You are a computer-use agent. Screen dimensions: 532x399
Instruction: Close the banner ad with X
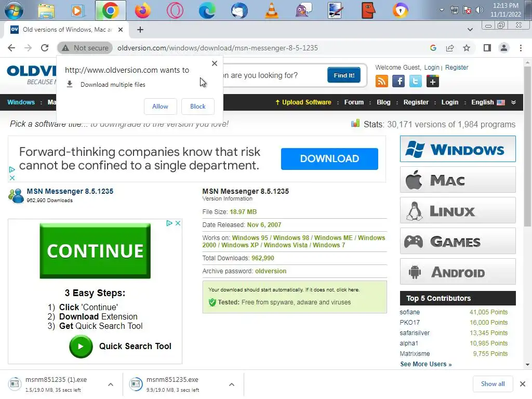click(12, 178)
